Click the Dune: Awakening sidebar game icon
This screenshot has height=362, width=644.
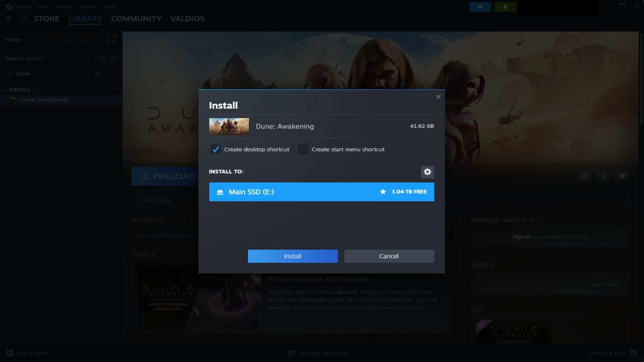(14, 100)
